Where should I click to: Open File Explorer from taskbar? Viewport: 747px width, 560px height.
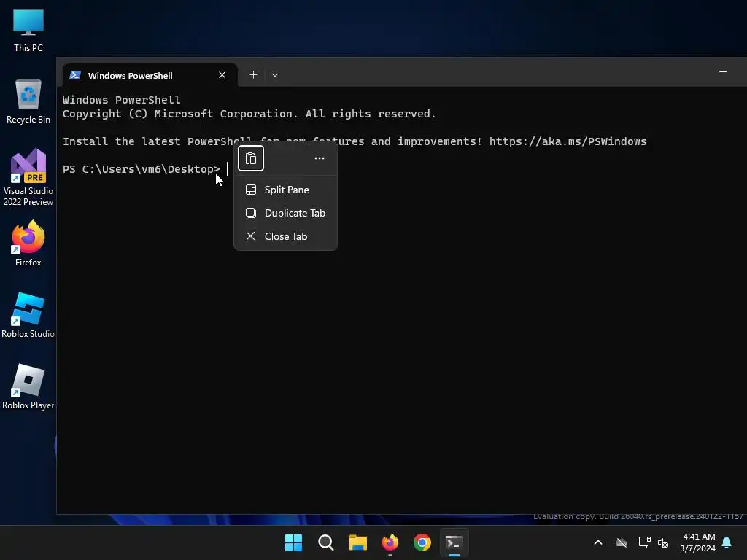point(357,542)
